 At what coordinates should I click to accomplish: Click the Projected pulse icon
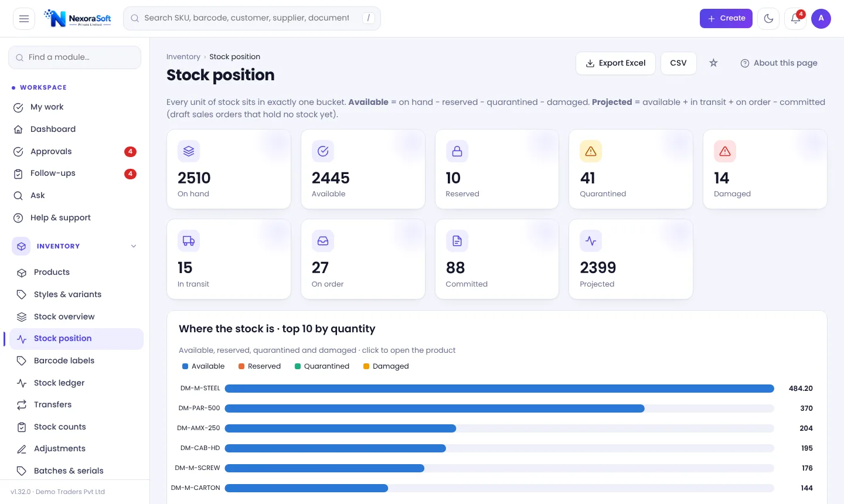click(591, 241)
